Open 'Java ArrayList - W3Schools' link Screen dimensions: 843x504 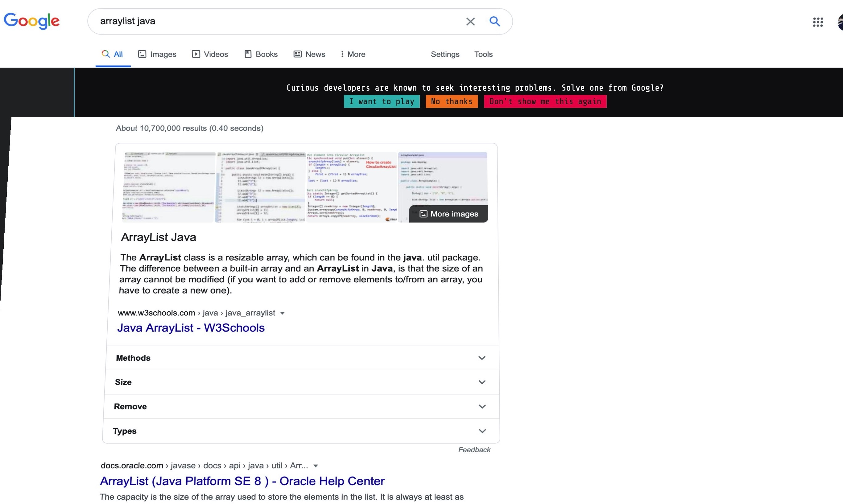[191, 328]
